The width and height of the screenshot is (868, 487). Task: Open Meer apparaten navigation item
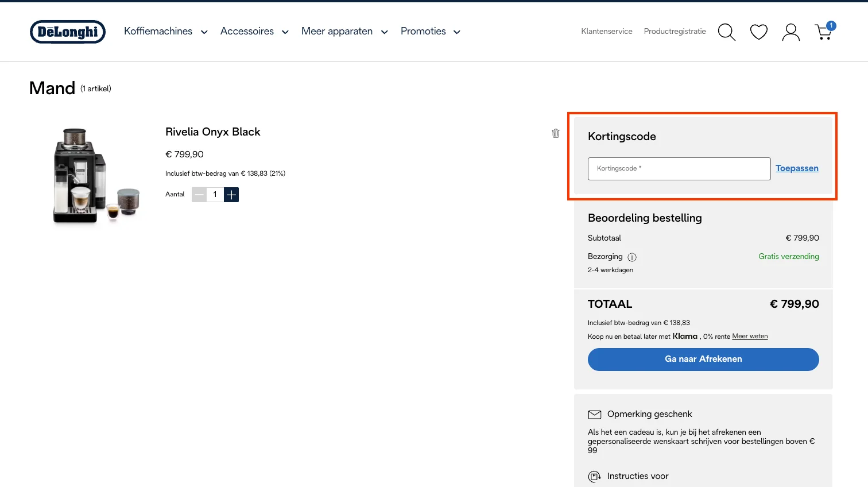click(x=337, y=31)
